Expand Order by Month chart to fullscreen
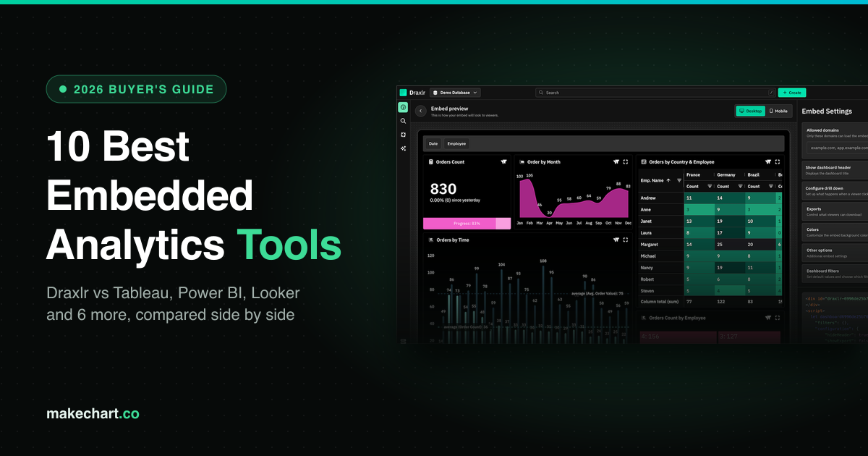The image size is (868, 456). (x=626, y=162)
